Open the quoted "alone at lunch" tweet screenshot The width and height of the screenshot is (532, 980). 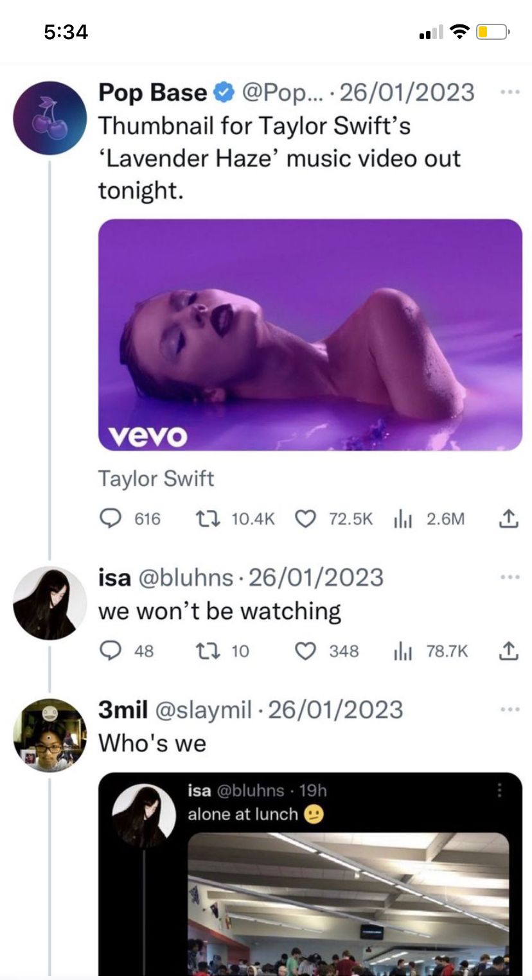[x=310, y=873]
